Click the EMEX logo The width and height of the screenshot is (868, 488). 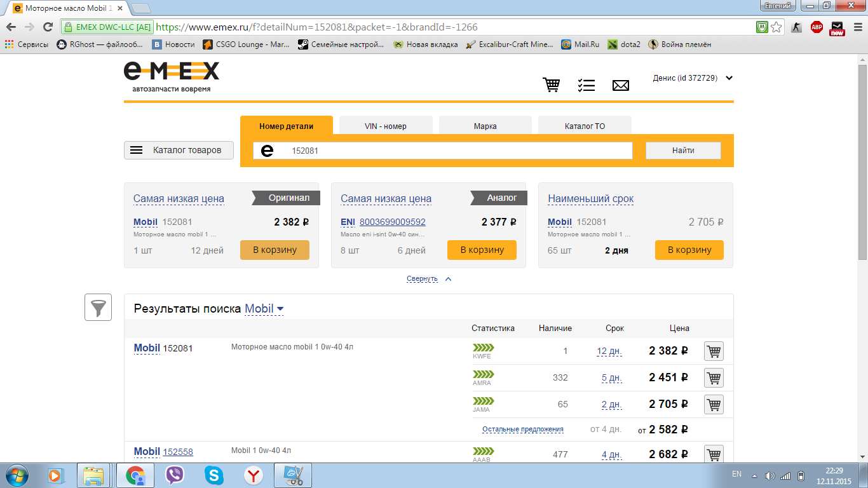tap(171, 76)
